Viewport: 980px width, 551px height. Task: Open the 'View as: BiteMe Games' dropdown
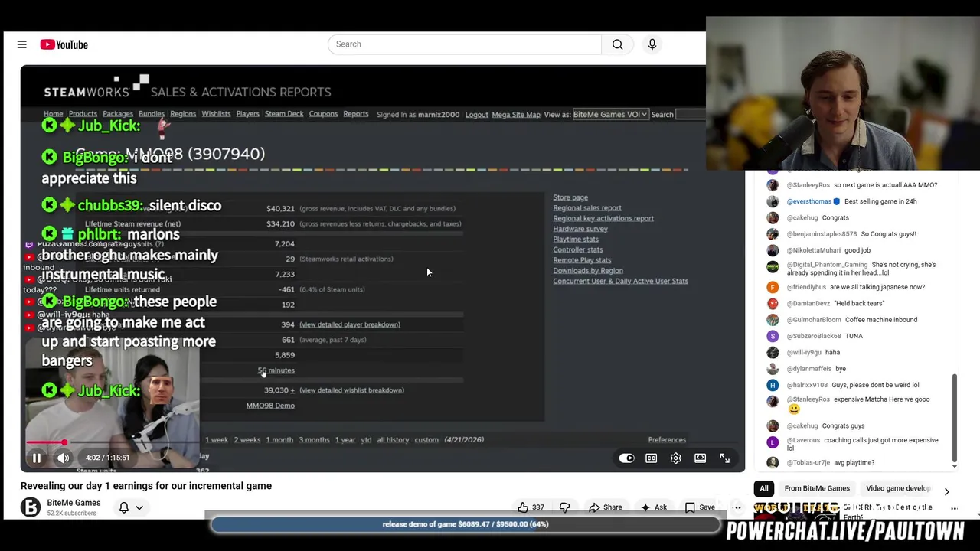point(610,114)
